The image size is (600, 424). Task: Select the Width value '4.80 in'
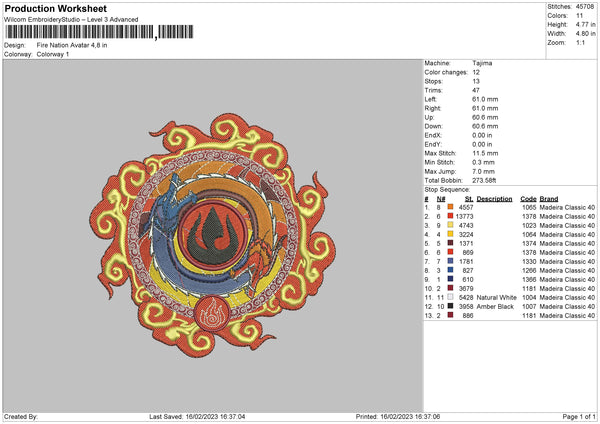585,34
